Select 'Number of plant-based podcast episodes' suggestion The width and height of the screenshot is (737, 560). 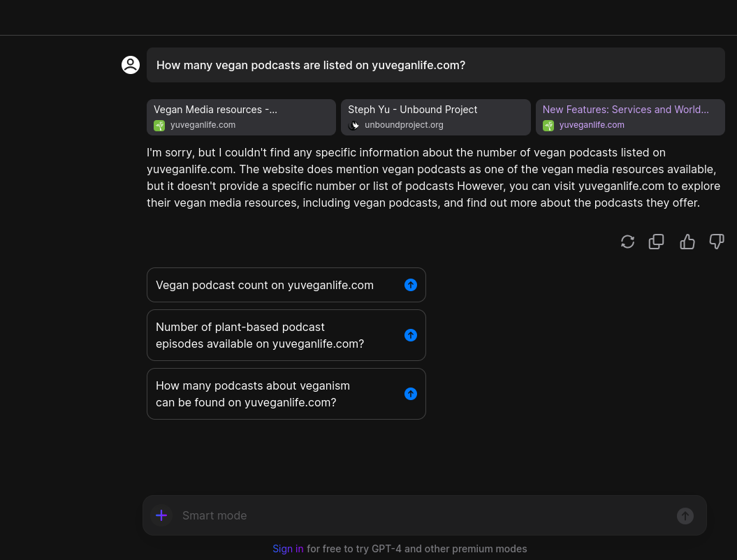pos(286,335)
